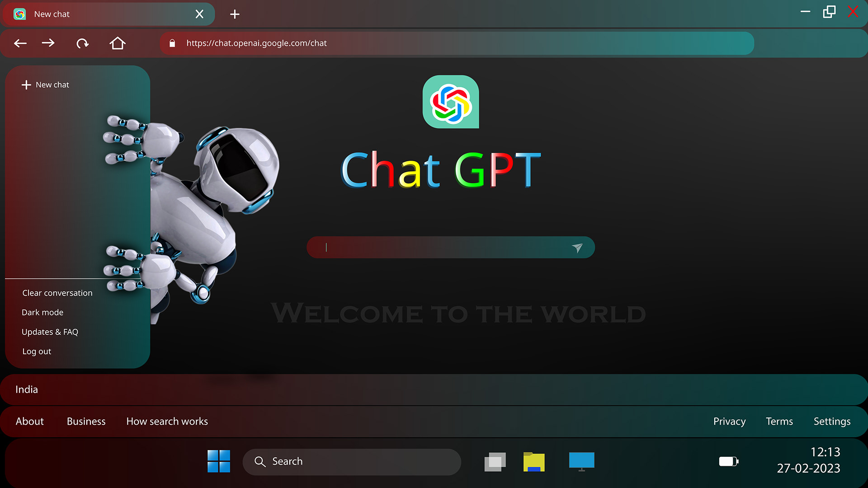Image resolution: width=868 pixels, height=488 pixels.
Task: Expand the Updates & FAQ section
Action: [x=49, y=332]
